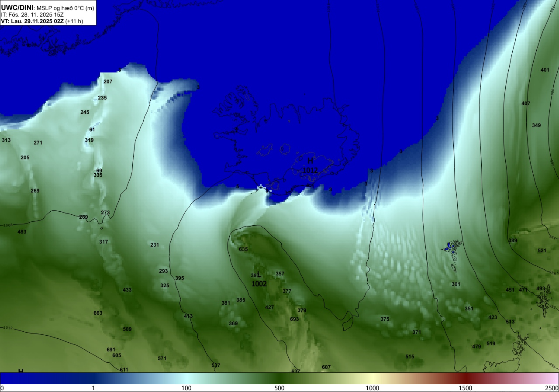559x392 pixels.
Task: Click the value 317 on the map
Action: (104, 242)
